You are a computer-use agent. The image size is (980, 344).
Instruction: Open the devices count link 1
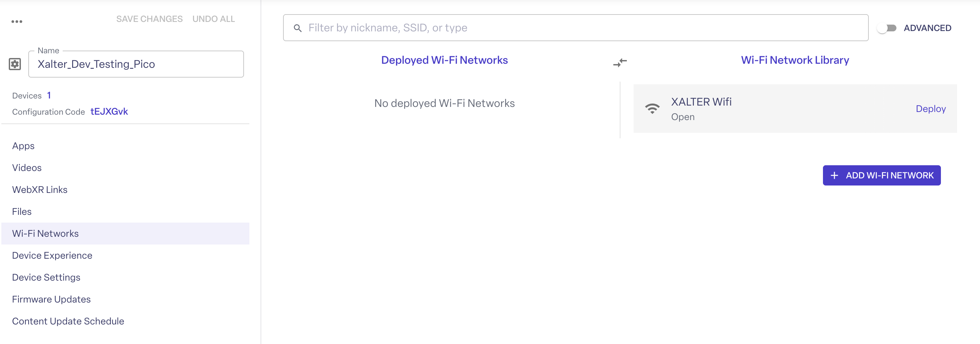pyautogui.click(x=49, y=95)
